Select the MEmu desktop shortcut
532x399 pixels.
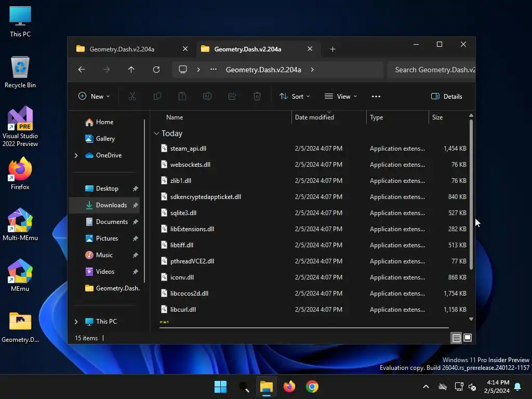click(20, 275)
